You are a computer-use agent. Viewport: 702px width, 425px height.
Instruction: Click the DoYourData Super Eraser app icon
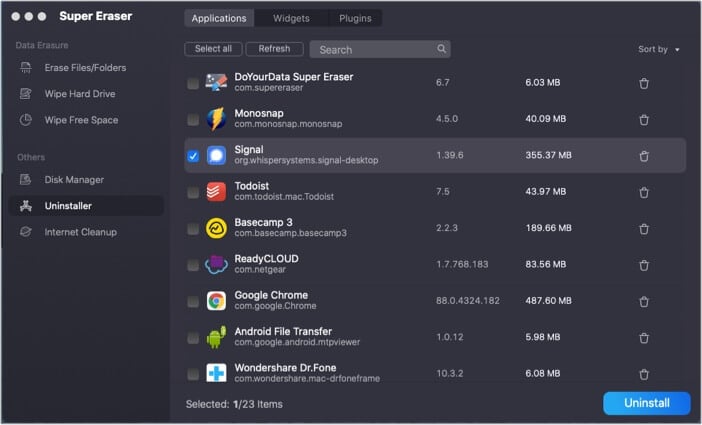(x=216, y=82)
